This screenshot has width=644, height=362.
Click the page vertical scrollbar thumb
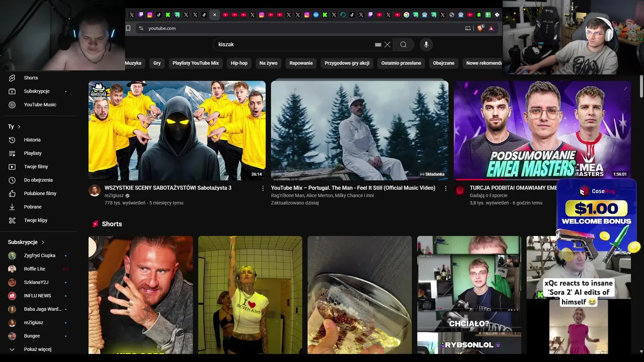pos(641,86)
